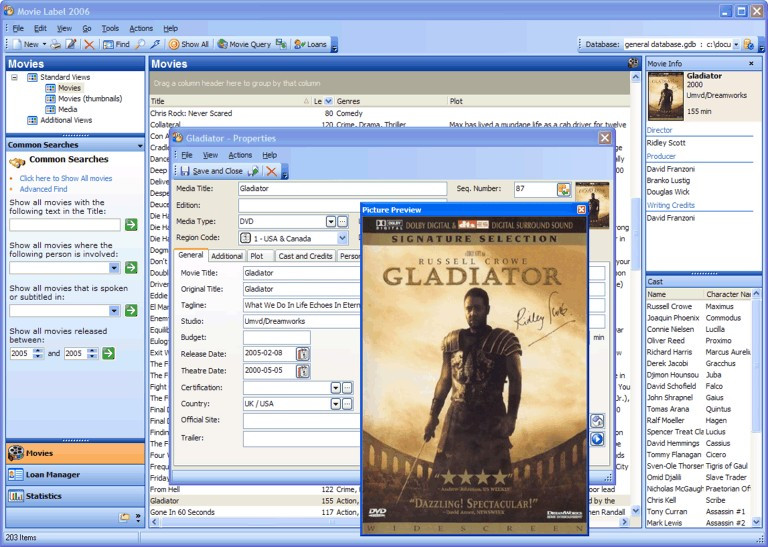
Task: Click the Theatre Date calendar icon
Action: coord(303,371)
